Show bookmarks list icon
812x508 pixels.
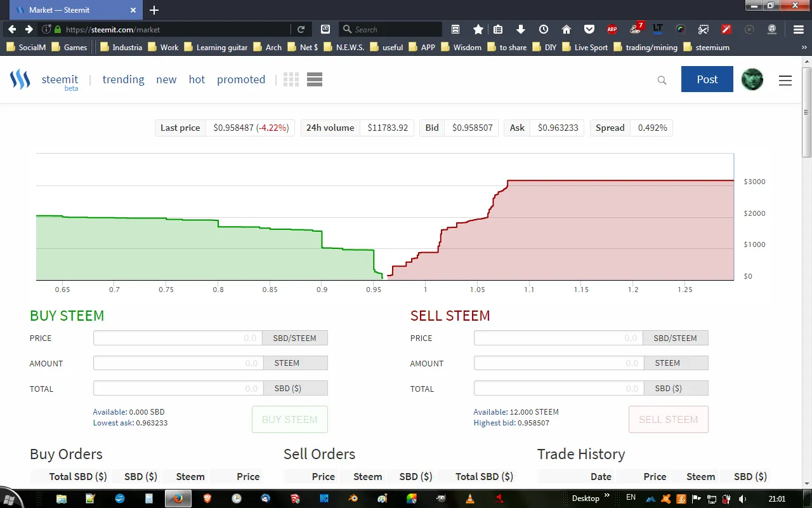click(498, 29)
